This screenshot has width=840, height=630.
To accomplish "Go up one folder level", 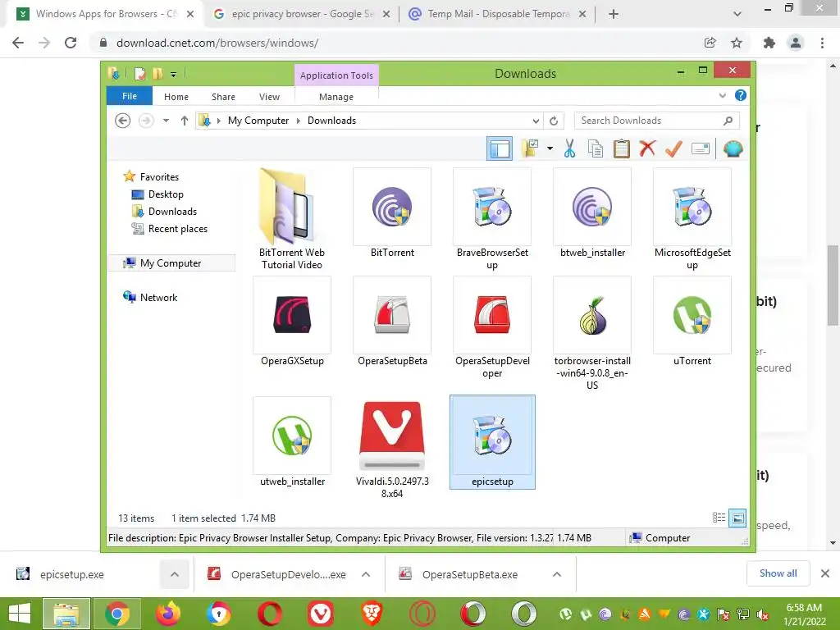I will tap(185, 121).
